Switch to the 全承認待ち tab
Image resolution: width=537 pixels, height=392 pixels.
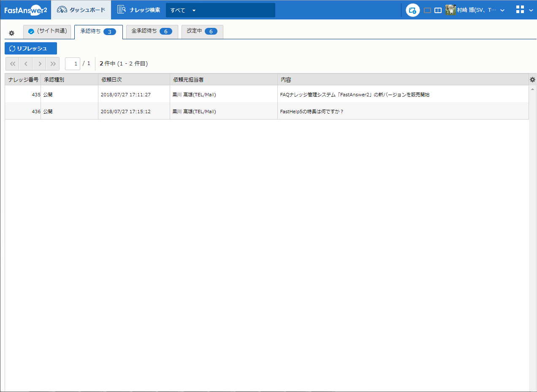click(x=152, y=31)
